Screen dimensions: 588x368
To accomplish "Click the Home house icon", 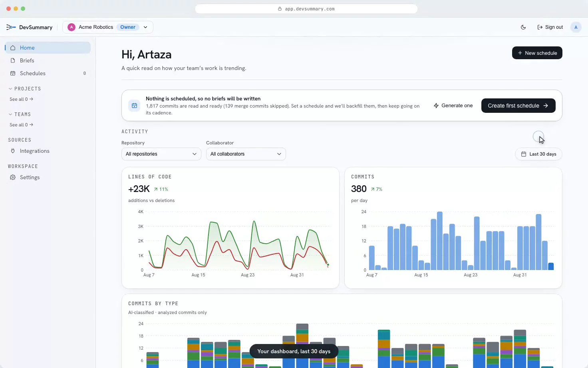I will 13,48.
